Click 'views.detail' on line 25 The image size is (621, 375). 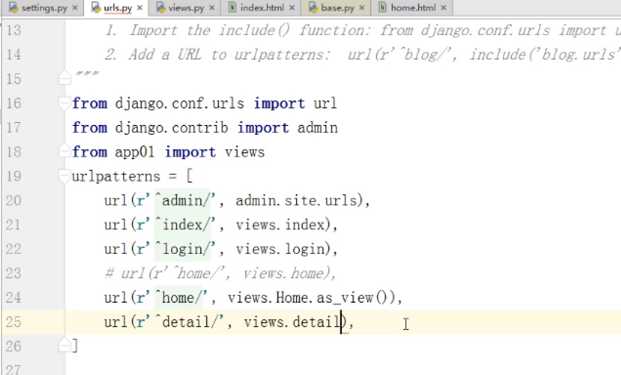pyautogui.click(x=293, y=322)
